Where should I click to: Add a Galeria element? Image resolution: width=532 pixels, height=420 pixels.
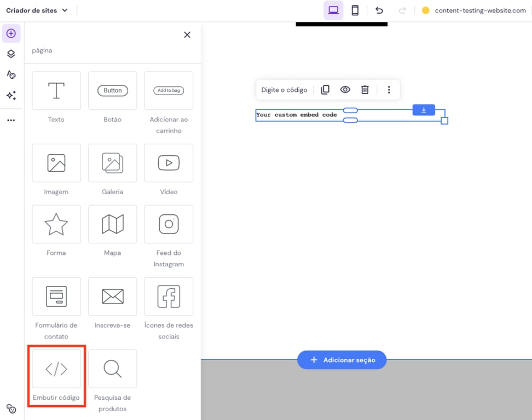pos(113,163)
